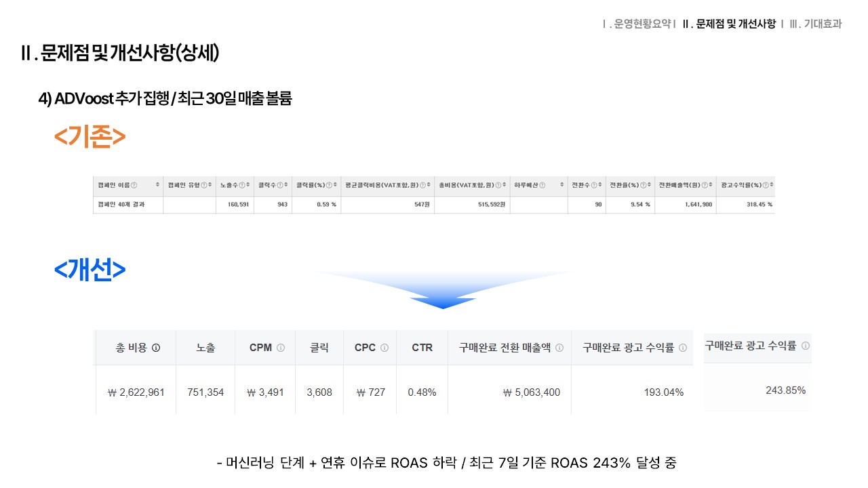The image size is (868, 488).
Task: Click the help icon next to 캠페인 이름
Action: (x=134, y=185)
